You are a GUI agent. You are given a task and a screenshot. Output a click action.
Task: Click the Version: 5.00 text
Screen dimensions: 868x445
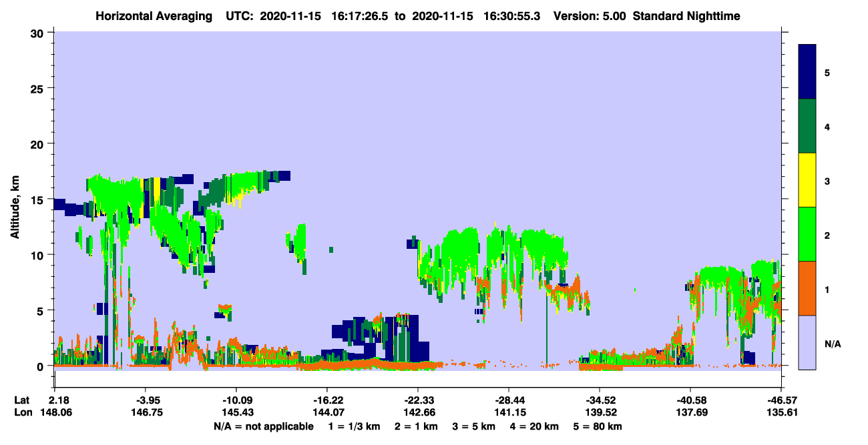click(589, 16)
